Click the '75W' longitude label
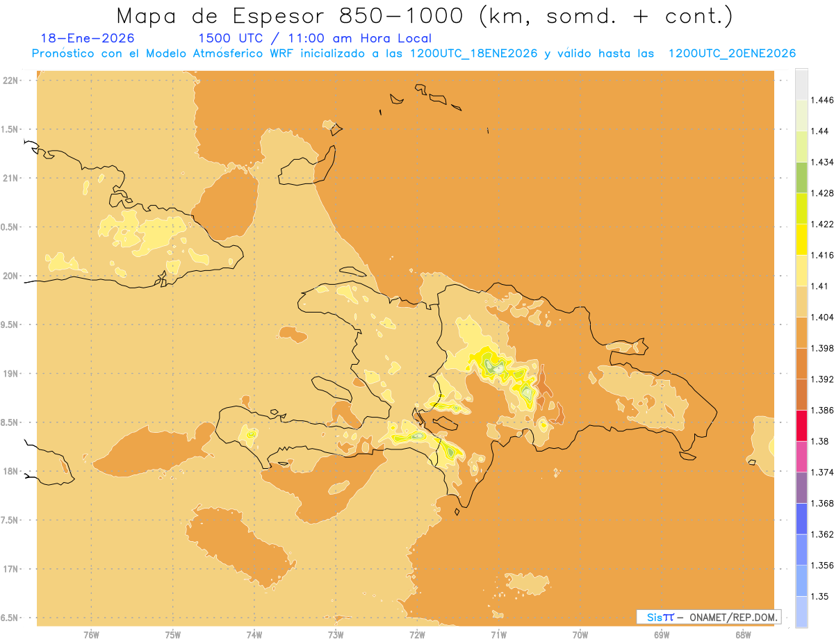The height and width of the screenshot is (644, 834). [x=173, y=634]
